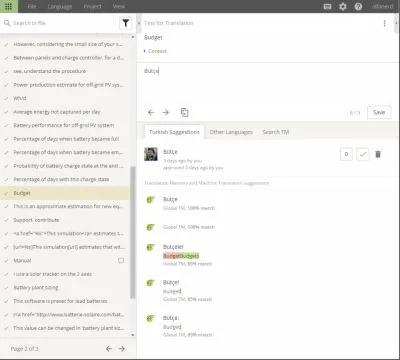Select the Budget string in list
The height and width of the screenshot is (360, 400).
coord(65,193)
